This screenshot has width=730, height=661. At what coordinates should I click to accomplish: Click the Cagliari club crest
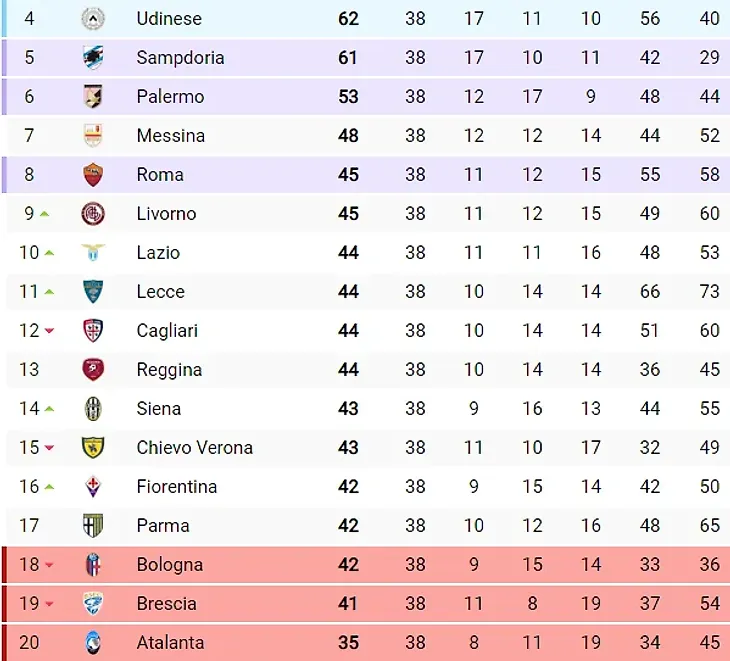pos(93,330)
